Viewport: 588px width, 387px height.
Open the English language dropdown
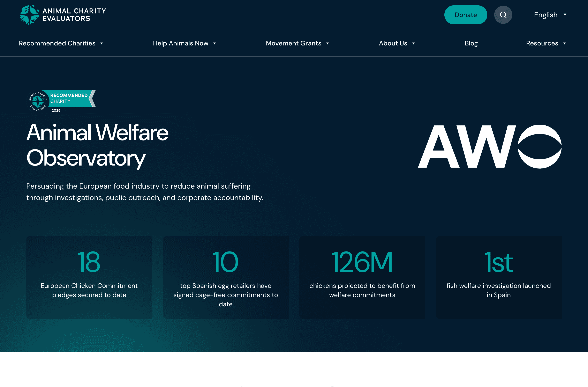pyautogui.click(x=550, y=15)
